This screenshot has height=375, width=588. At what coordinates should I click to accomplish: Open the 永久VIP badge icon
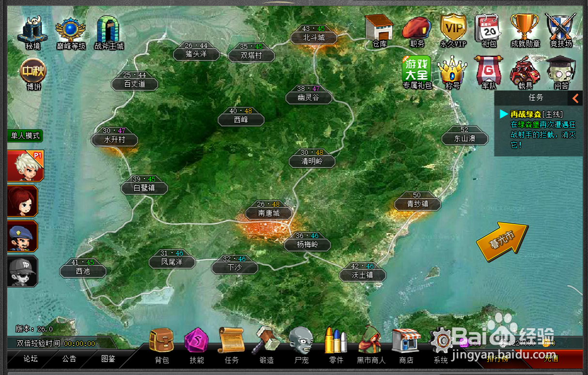pos(453,30)
